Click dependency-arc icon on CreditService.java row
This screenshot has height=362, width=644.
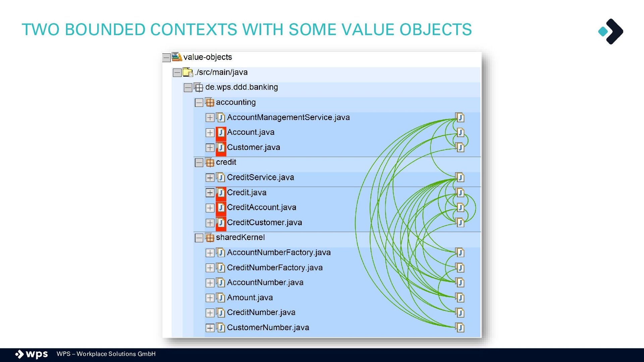coord(460,178)
